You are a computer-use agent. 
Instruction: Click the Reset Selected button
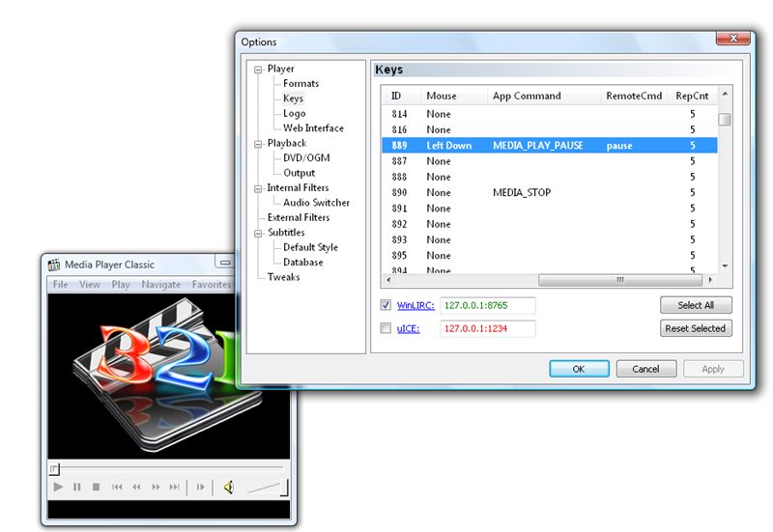pos(696,328)
